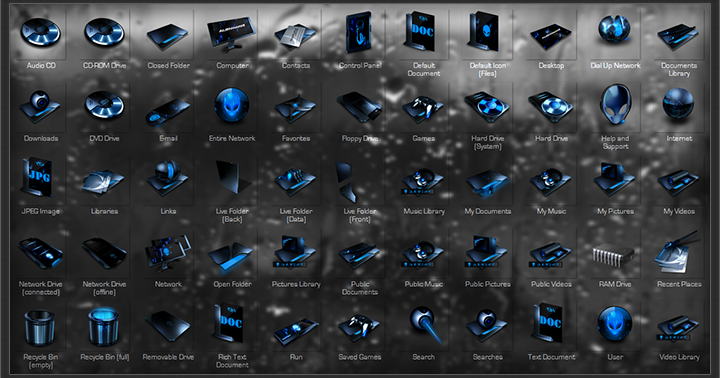Select the Public Pictures icon
Image resolution: width=720 pixels, height=378 pixels.
click(486, 252)
